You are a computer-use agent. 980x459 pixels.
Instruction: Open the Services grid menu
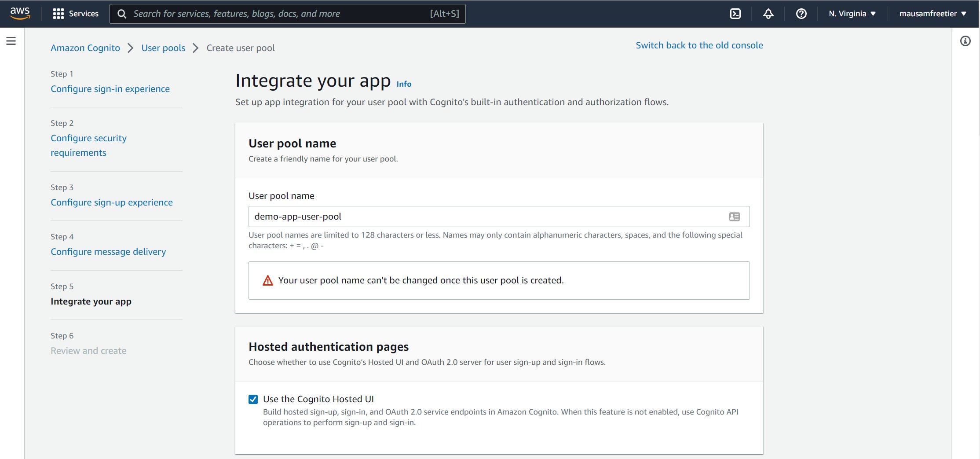point(76,14)
